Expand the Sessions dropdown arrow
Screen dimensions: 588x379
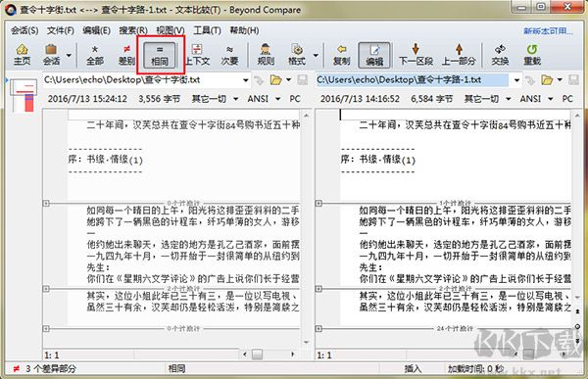pyautogui.click(x=69, y=55)
